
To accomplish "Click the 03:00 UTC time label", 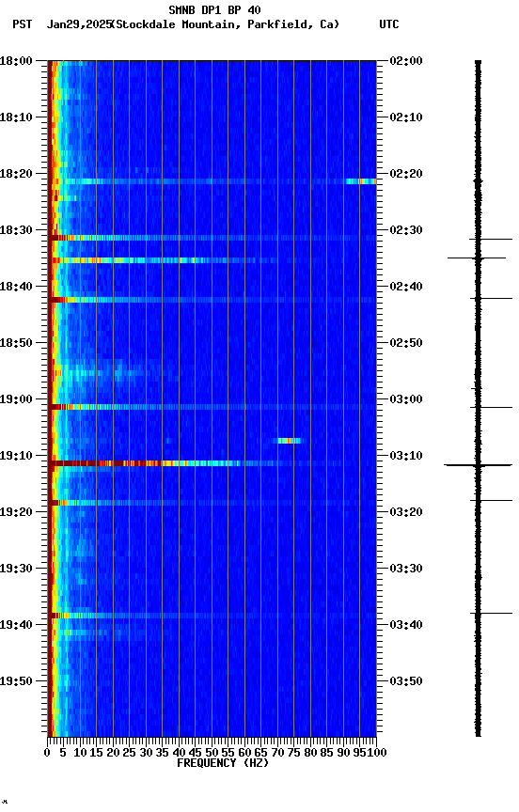I will (406, 399).
